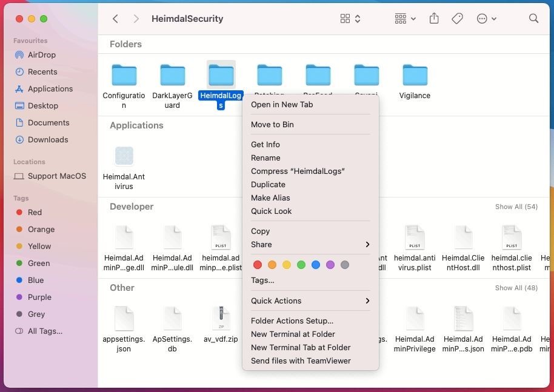
Task: Toggle view switcher up-down arrows
Action: [358, 19]
